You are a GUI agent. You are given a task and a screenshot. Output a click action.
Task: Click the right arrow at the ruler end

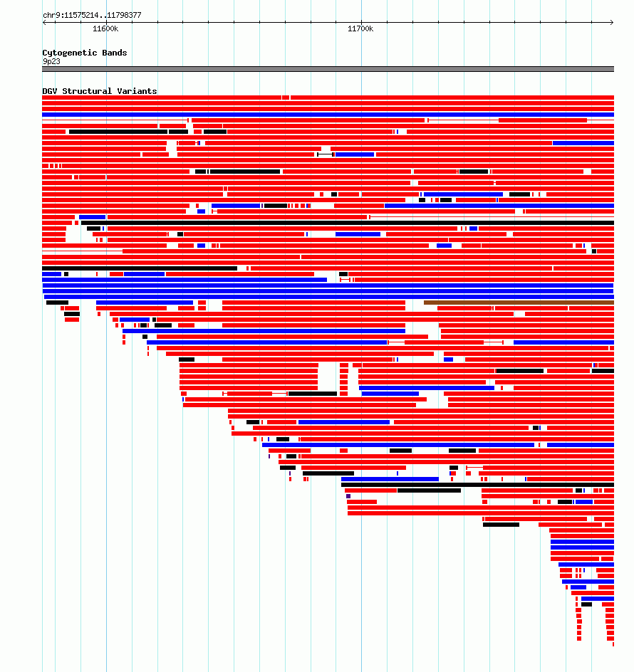(612, 22)
